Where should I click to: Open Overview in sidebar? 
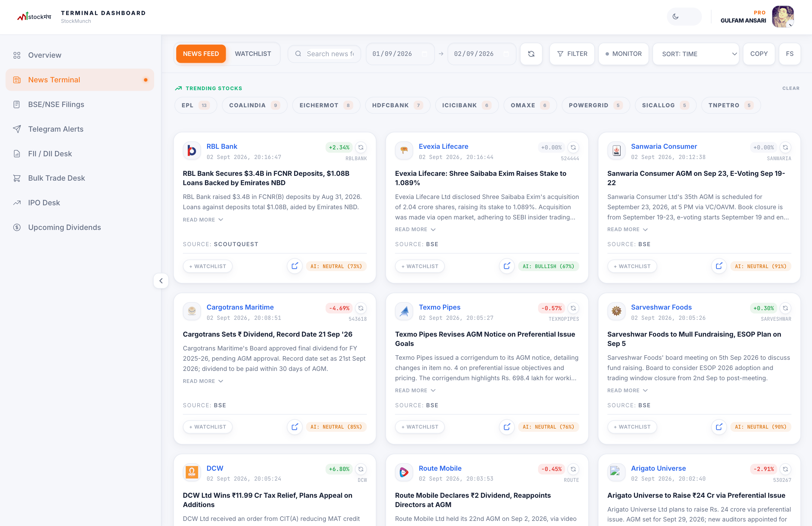click(x=80, y=55)
